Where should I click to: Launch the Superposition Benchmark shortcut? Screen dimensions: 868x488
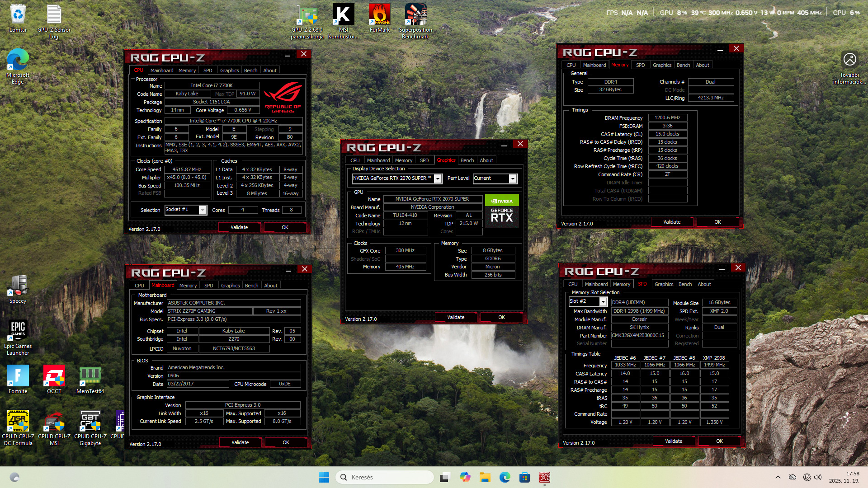point(415,16)
